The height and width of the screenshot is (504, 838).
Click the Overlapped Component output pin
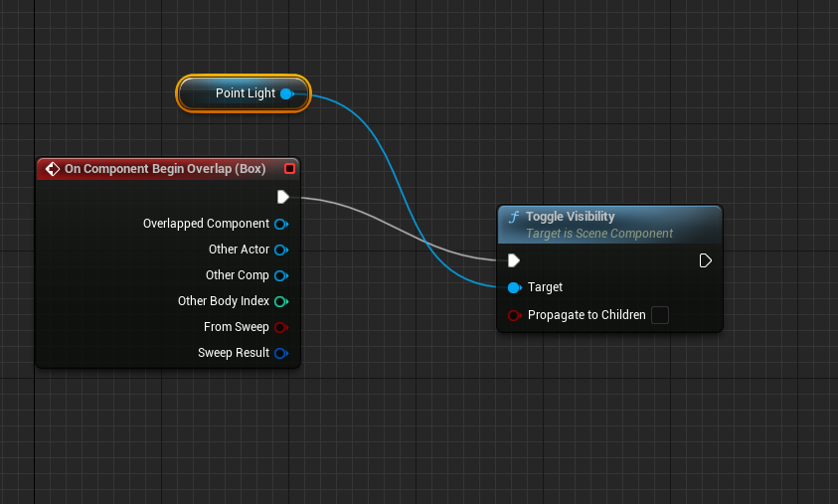coord(280,224)
